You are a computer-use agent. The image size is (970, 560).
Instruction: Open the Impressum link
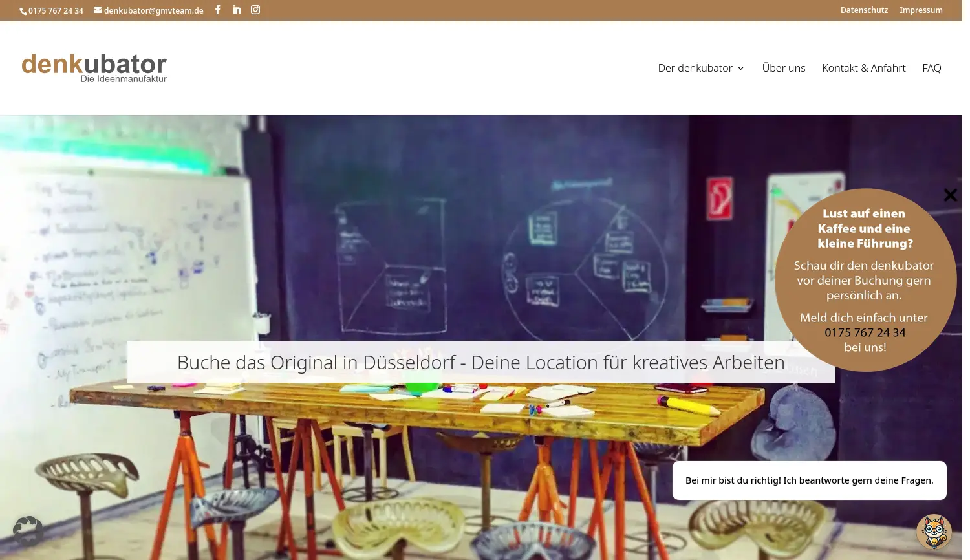coord(921,10)
